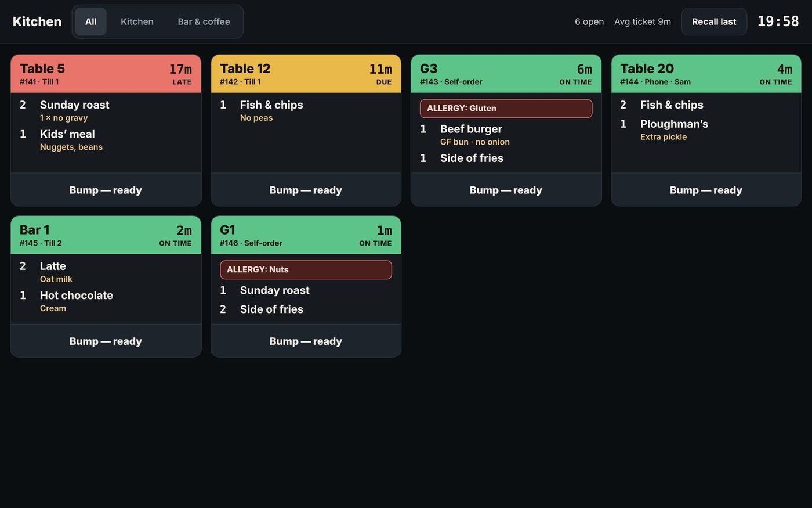The height and width of the screenshot is (508, 812).
Task: Click the No peas modifier
Action: tap(256, 118)
